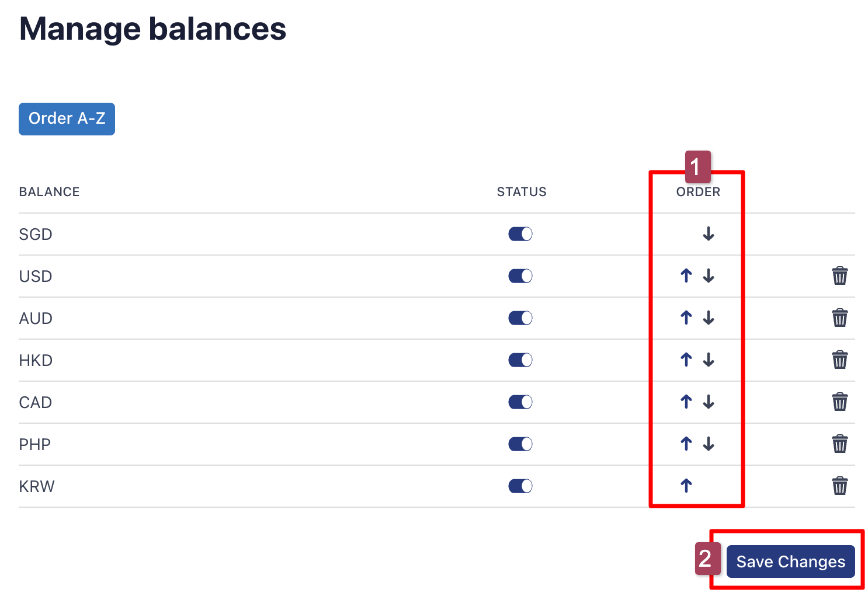Image resolution: width=868 pixels, height=600 pixels.
Task: Move AUD balance down one position
Action: [x=709, y=318]
